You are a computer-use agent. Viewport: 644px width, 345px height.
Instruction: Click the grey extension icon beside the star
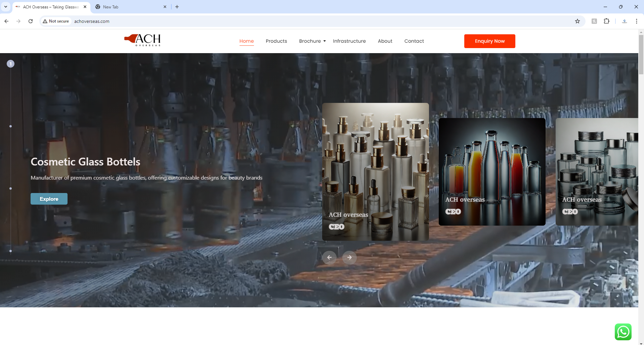(x=594, y=21)
